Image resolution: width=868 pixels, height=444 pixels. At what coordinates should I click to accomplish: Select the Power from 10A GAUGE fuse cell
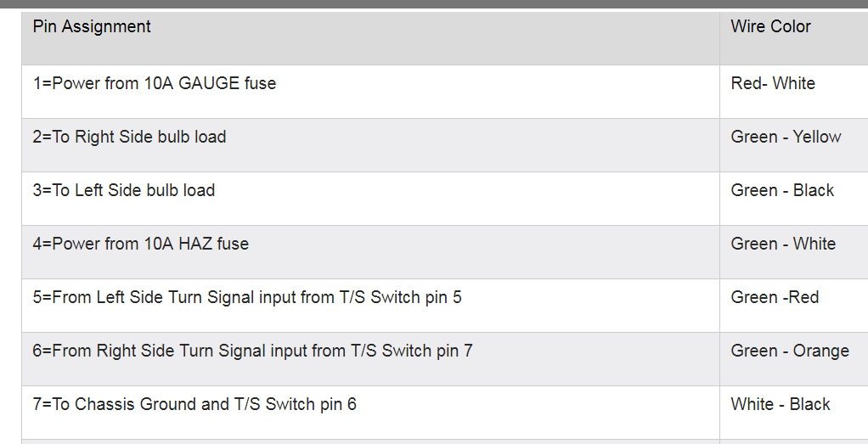click(x=155, y=84)
